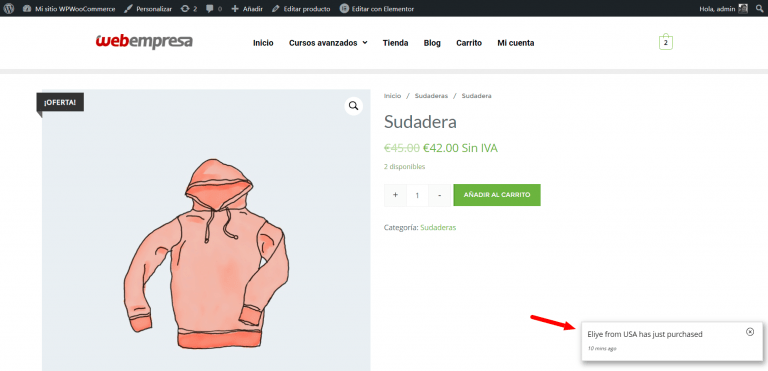This screenshot has height=371, width=768.
Task: Open the Añadir menu in admin bar
Action: [x=247, y=9]
